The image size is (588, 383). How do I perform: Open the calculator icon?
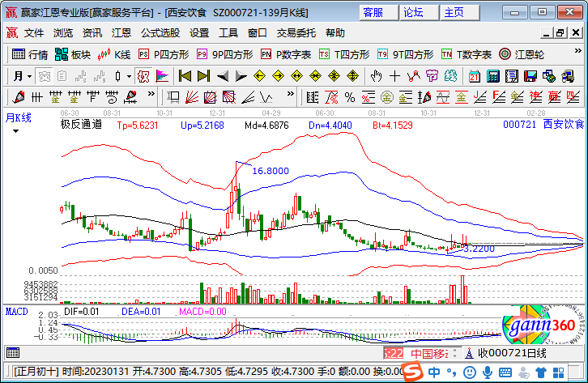coord(493,76)
